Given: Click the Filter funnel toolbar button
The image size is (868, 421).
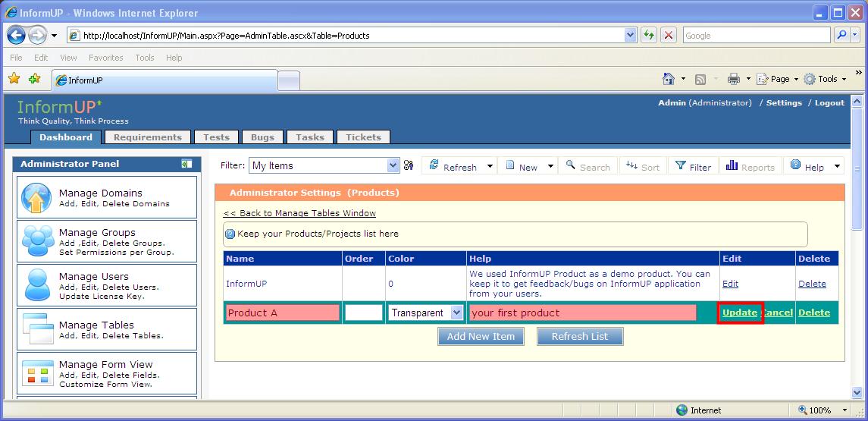Looking at the screenshot, I should coord(693,166).
